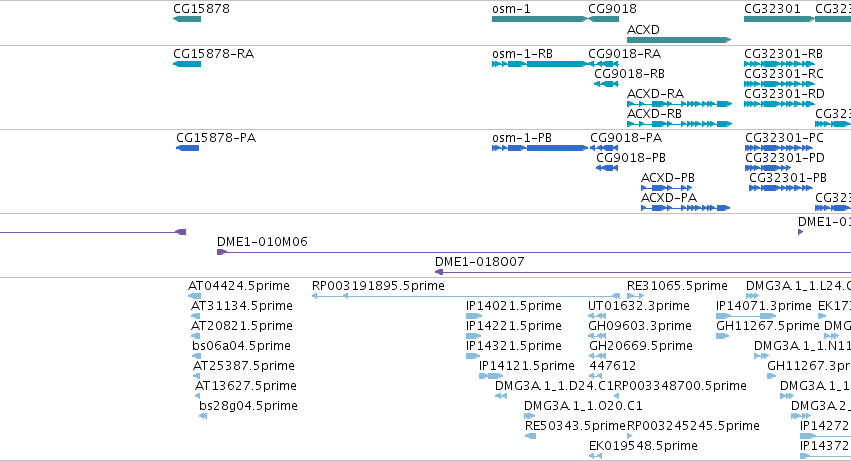Image resolution: width=851 pixels, height=461 pixels.
Task: Select the RP003348700.5prime EST
Action: pos(617,396)
